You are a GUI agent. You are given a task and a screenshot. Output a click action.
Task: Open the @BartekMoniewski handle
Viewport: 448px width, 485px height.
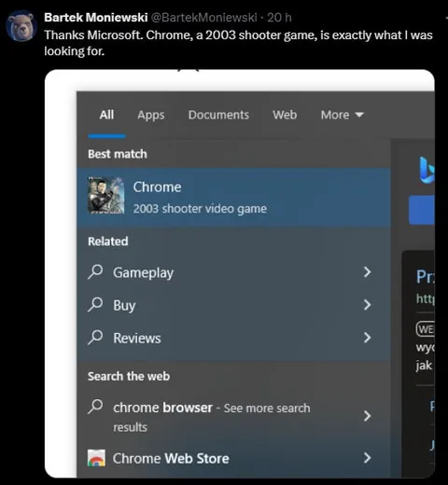pos(204,18)
